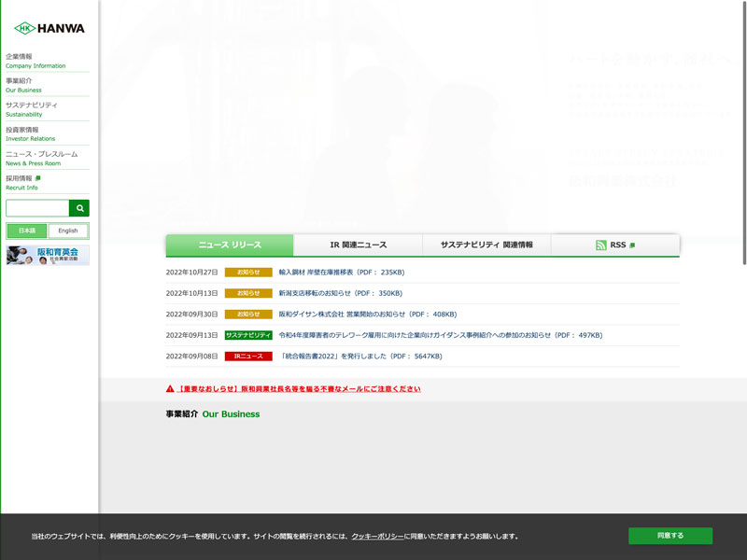747x560 pixels.
Task: Click the red warning triangle icon
Action: (170, 388)
